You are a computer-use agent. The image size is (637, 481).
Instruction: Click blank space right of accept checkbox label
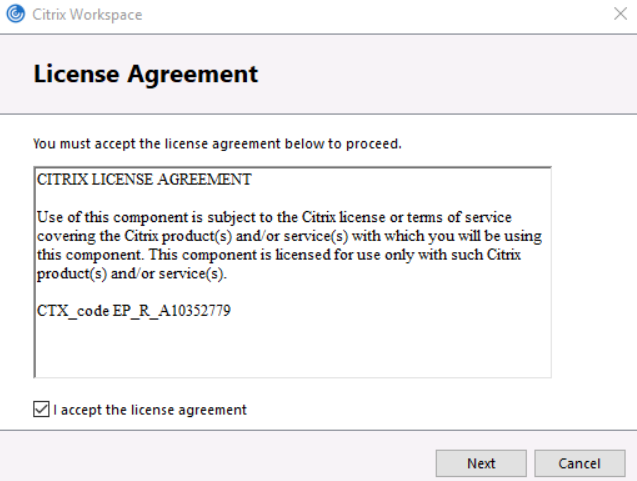pyautogui.click(x=420, y=409)
